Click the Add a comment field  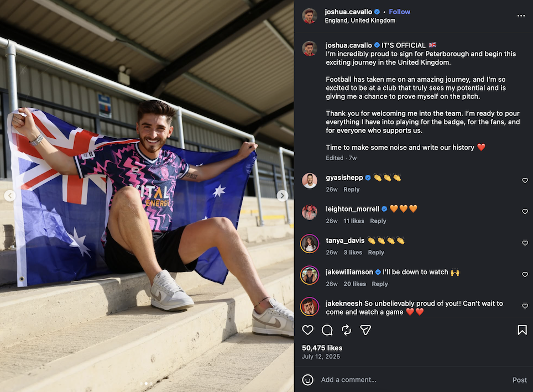pyautogui.click(x=409, y=380)
